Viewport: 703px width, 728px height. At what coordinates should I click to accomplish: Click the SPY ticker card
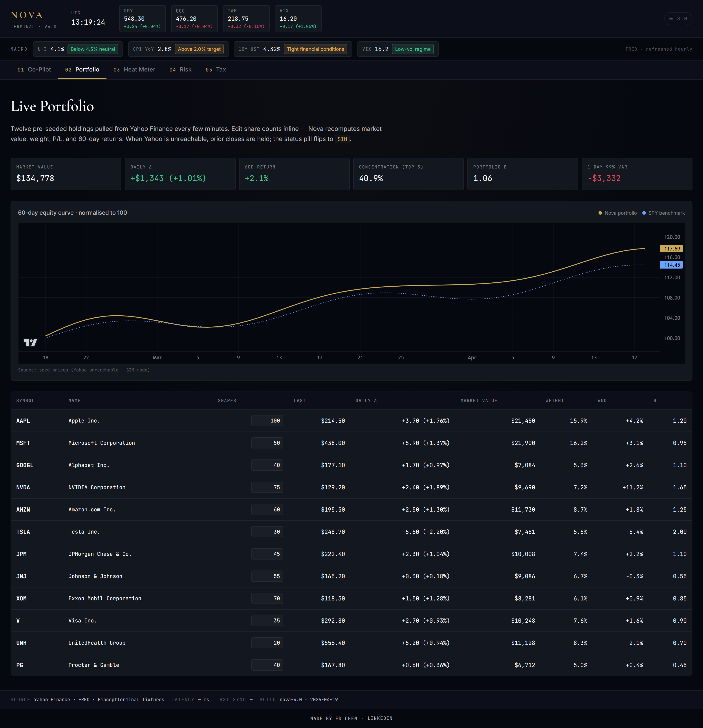(142, 18)
